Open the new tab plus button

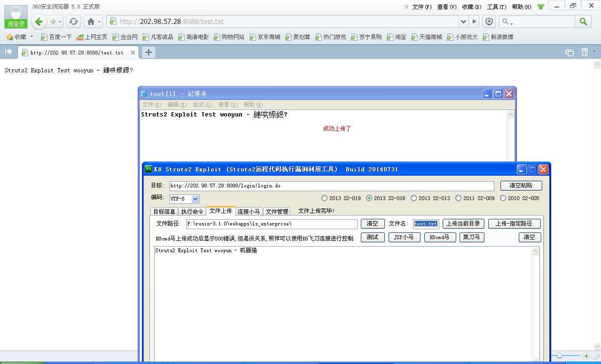[x=148, y=52]
